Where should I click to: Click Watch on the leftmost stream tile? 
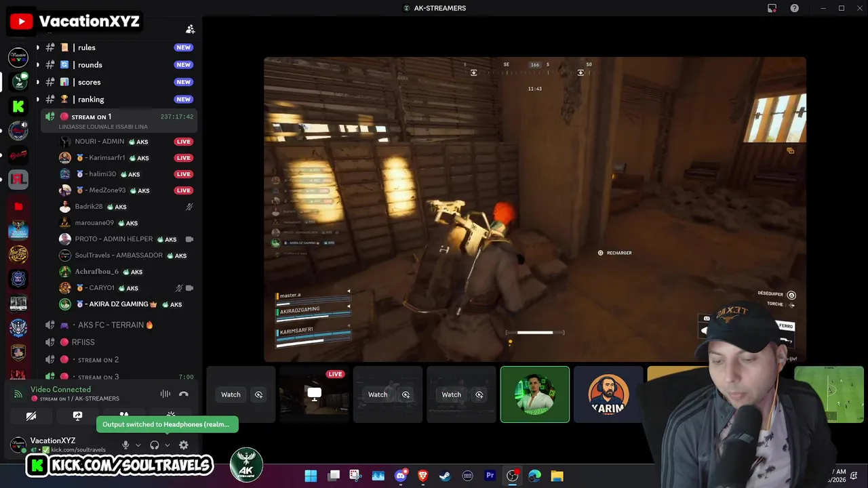231,394
